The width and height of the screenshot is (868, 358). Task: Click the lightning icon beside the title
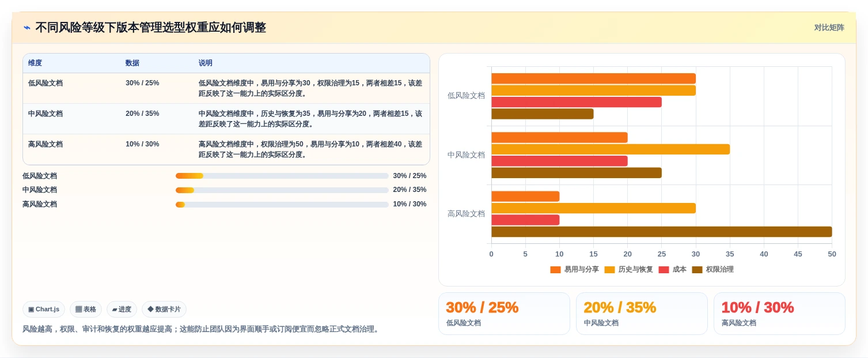pos(27,28)
